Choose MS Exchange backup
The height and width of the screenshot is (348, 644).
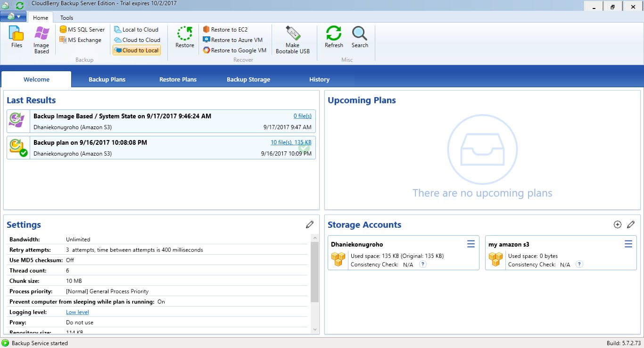[80, 40]
